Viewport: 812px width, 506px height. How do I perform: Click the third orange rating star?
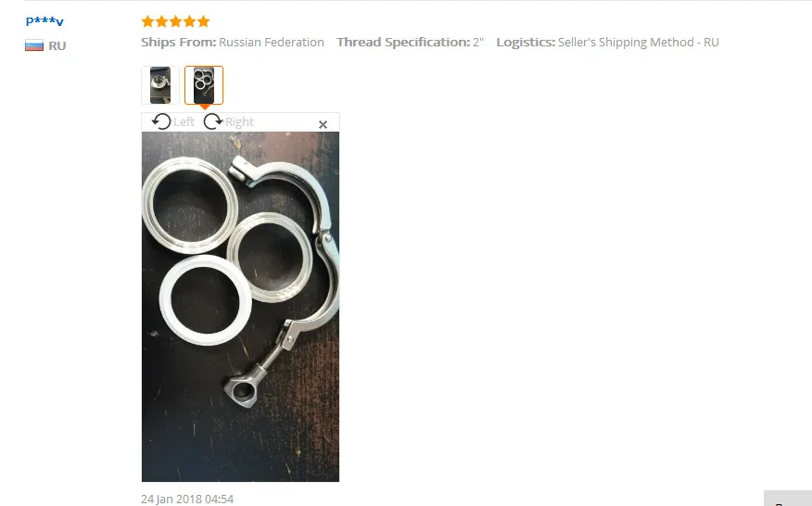[176, 21]
